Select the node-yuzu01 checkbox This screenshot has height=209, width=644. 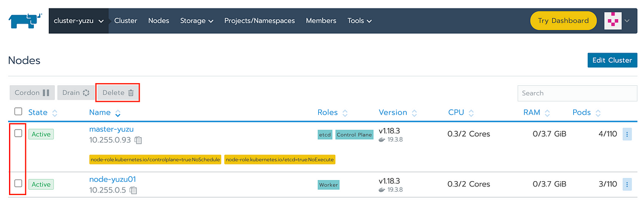click(x=18, y=183)
